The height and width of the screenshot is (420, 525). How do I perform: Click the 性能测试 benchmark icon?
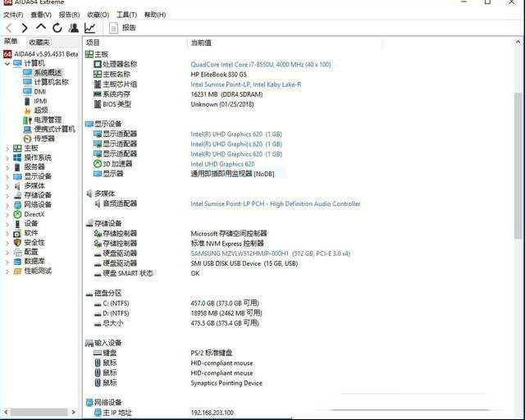17,271
